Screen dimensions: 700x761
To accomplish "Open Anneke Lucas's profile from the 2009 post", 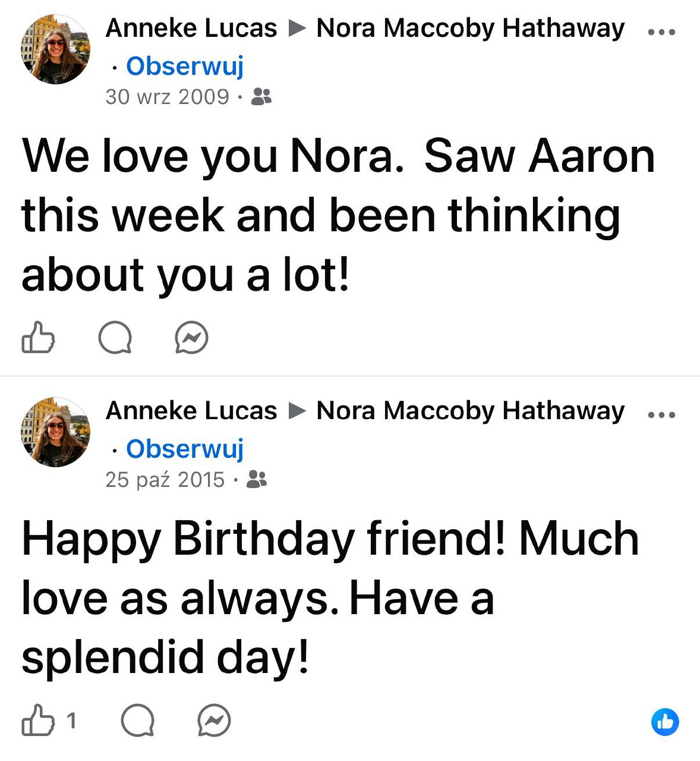I will pyautogui.click(x=191, y=28).
